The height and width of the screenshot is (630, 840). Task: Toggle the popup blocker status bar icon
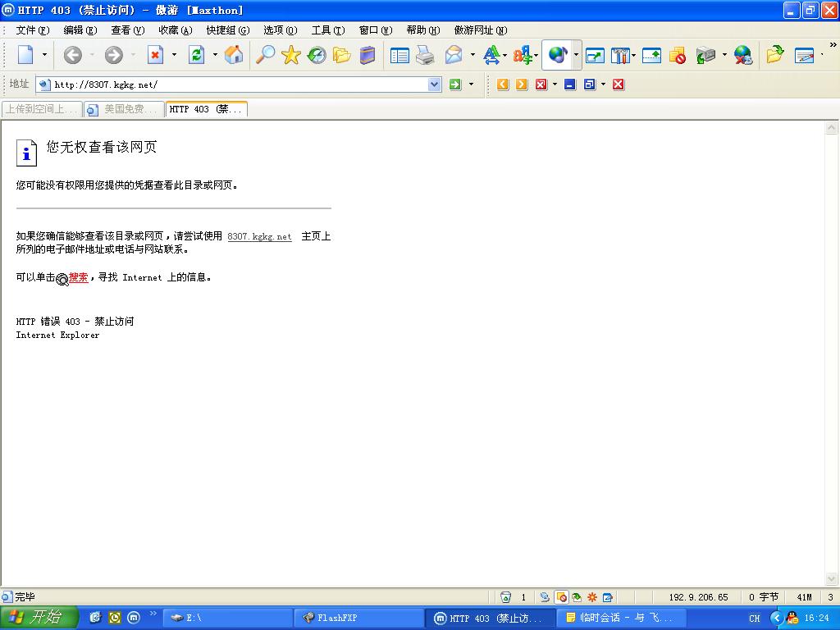tap(561, 597)
